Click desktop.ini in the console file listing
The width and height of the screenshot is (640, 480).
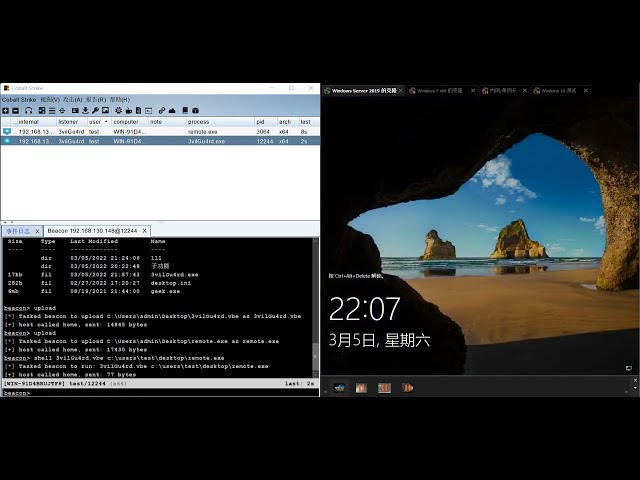point(171,283)
